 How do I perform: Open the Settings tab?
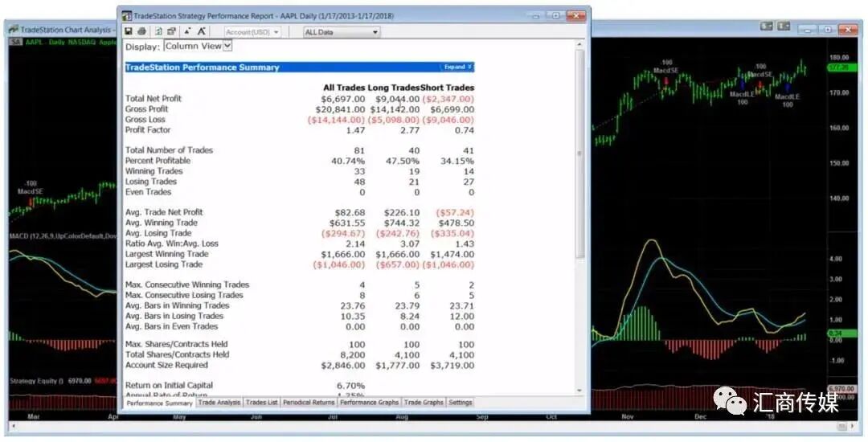pos(460,402)
